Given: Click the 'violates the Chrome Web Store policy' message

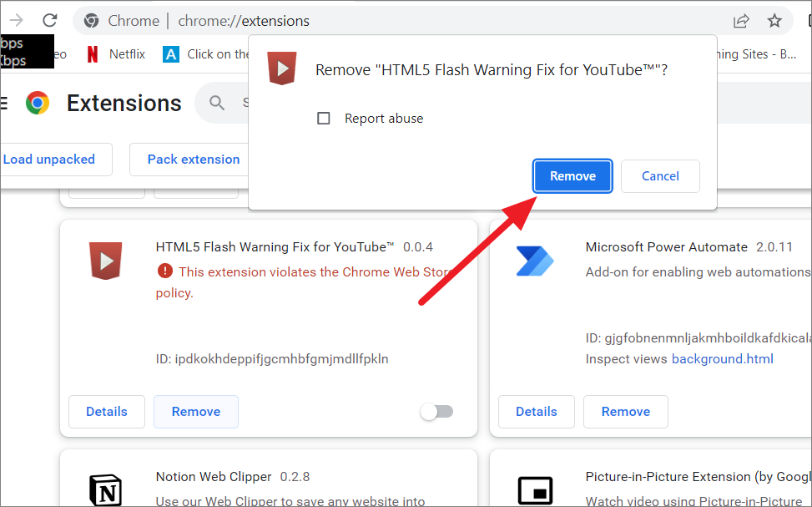Looking at the screenshot, I should (305, 282).
